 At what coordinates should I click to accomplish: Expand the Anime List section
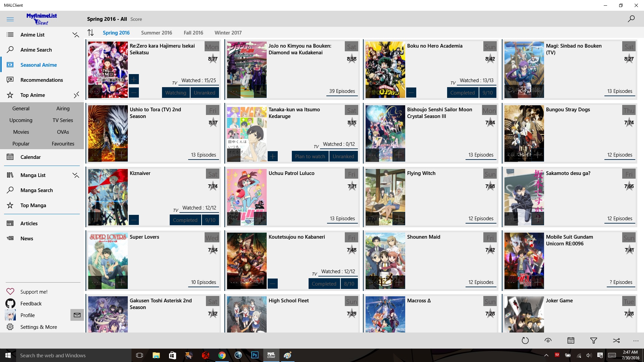75,35
